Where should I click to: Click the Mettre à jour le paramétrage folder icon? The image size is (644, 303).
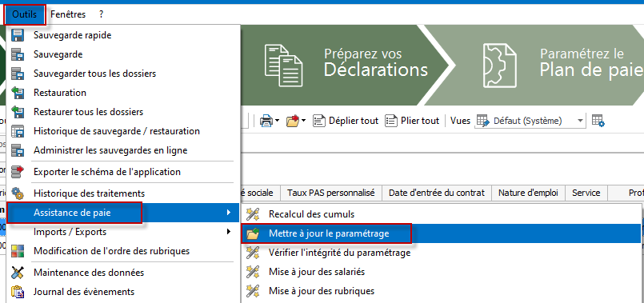click(253, 233)
